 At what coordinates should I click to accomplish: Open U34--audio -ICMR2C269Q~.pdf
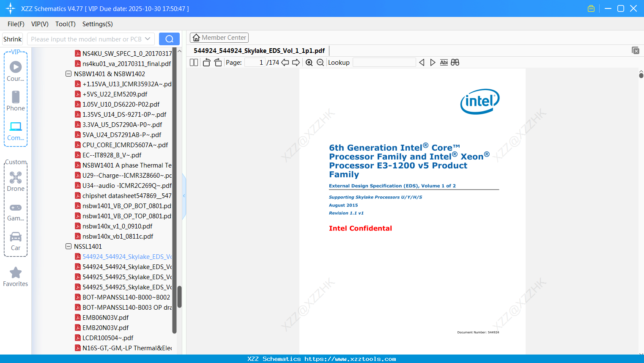point(123,185)
